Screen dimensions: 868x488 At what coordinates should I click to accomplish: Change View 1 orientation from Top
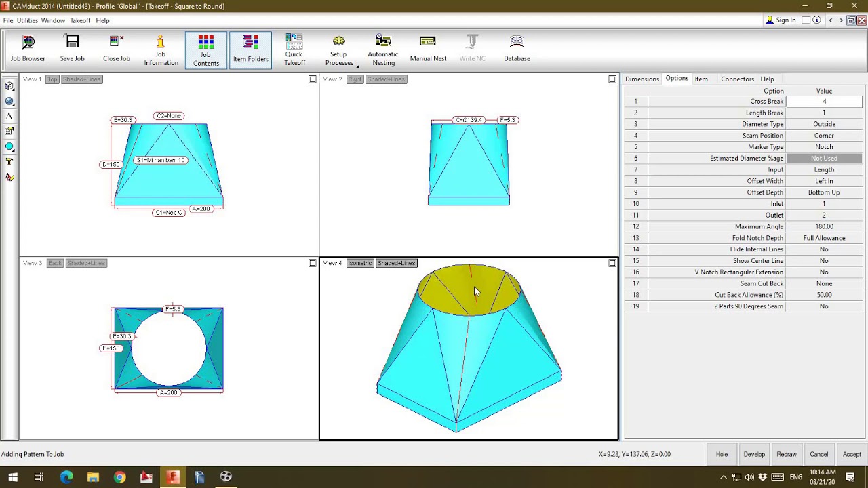tap(52, 79)
